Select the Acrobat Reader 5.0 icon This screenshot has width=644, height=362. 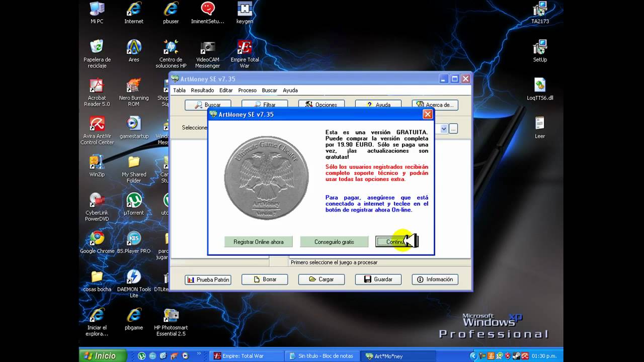click(x=97, y=93)
